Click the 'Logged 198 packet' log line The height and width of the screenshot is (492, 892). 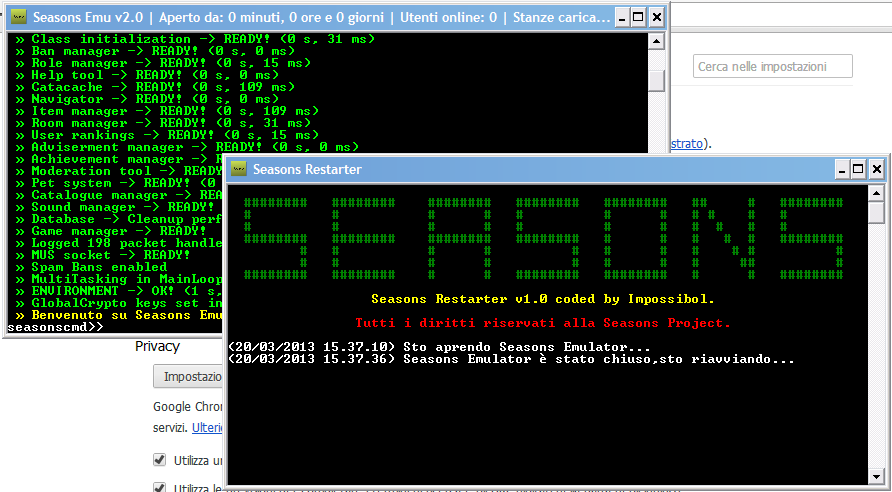pos(119,243)
